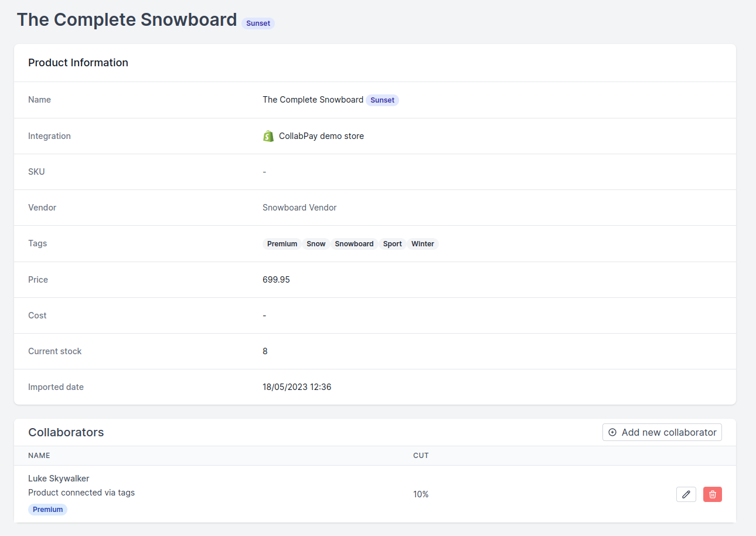756x536 pixels.
Task: Click the price value 699.95
Action: [x=276, y=280]
